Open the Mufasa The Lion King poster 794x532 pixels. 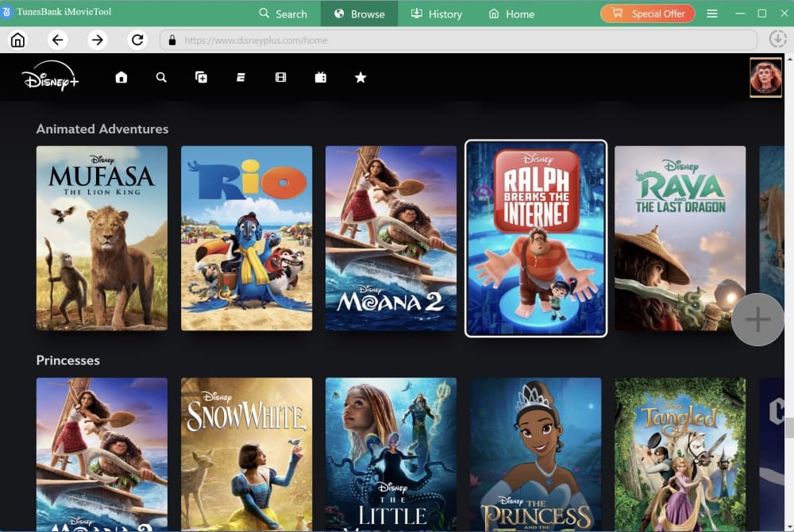coord(102,238)
